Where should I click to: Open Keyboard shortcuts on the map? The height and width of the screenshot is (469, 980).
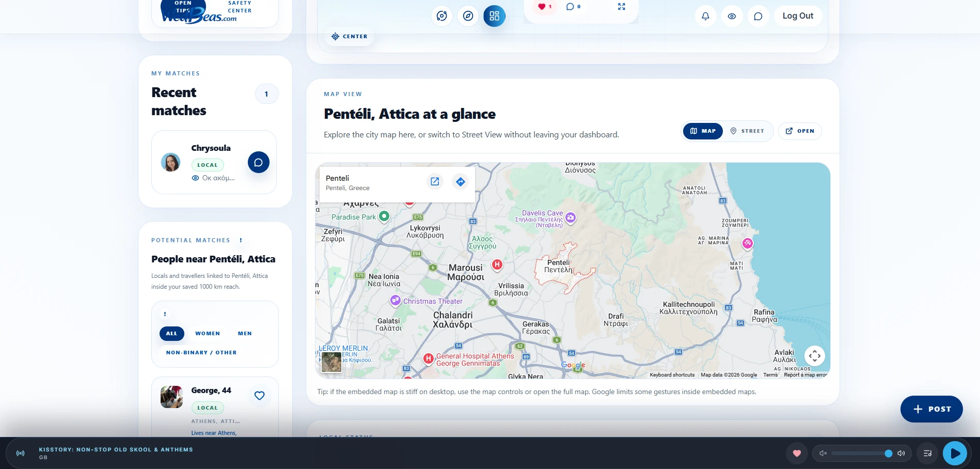(x=672, y=375)
